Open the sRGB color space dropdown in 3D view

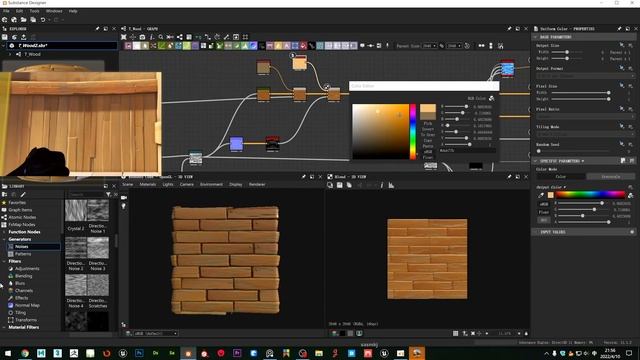(x=156, y=333)
